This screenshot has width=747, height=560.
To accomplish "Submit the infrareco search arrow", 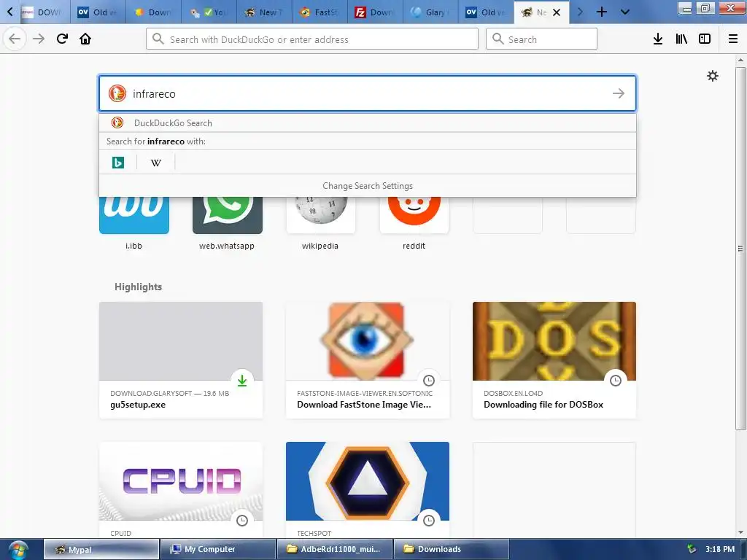I will [x=619, y=93].
